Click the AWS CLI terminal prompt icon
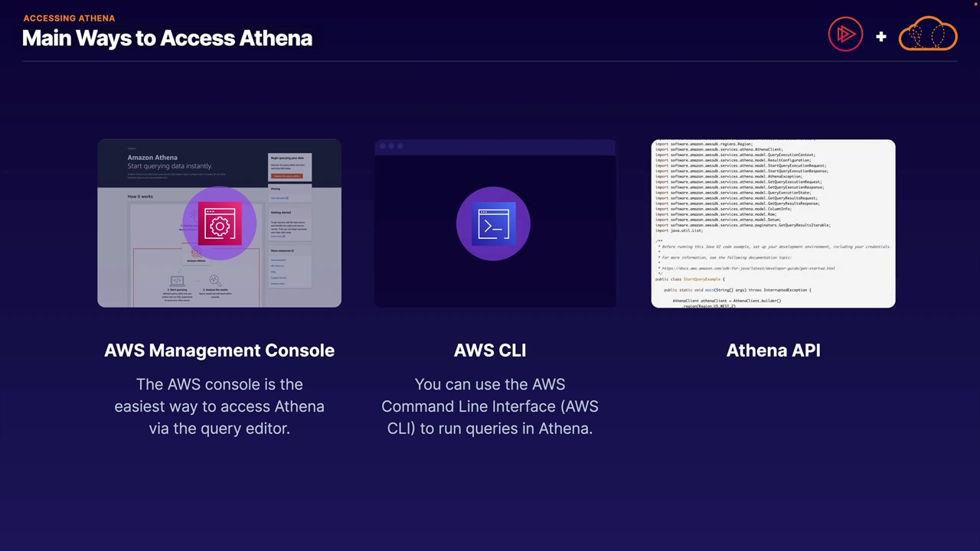This screenshot has height=551, width=980. click(x=493, y=224)
